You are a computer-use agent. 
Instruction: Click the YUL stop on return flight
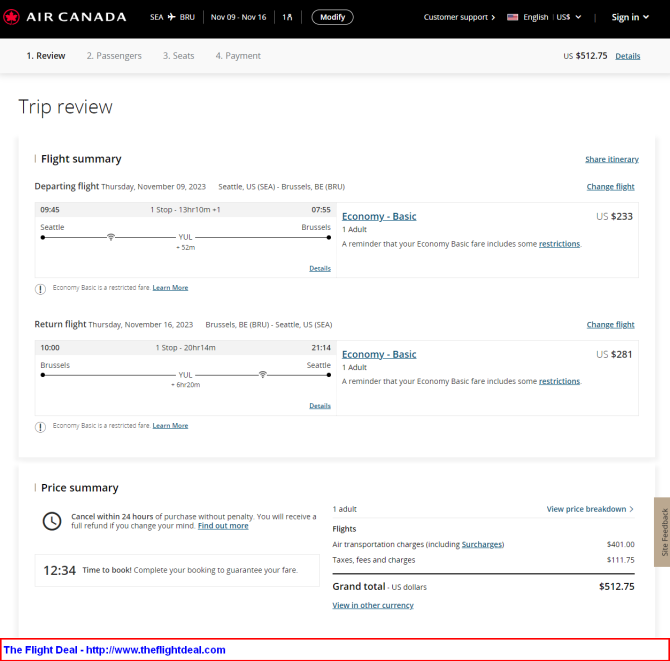(x=185, y=375)
